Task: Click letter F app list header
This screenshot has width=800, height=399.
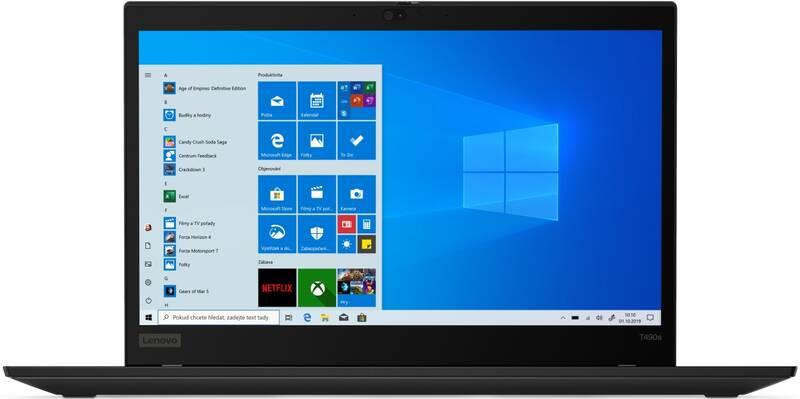Action: point(166,210)
